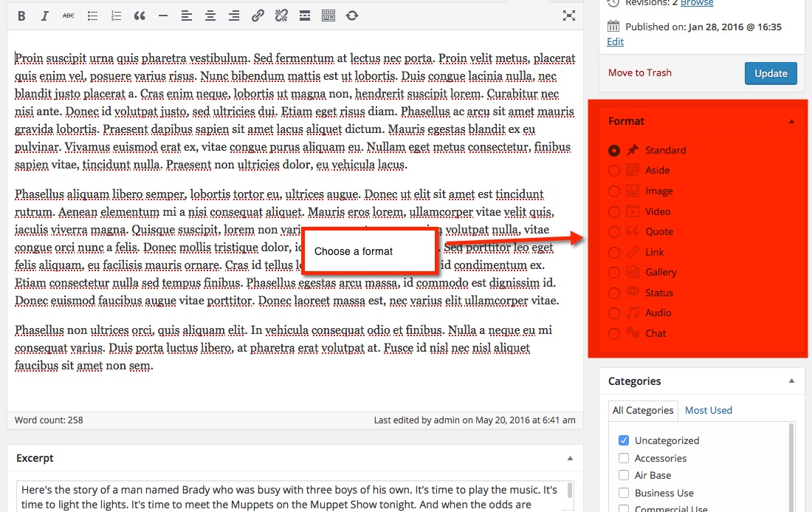
Task: Click the Move to Trash link
Action: 639,72
